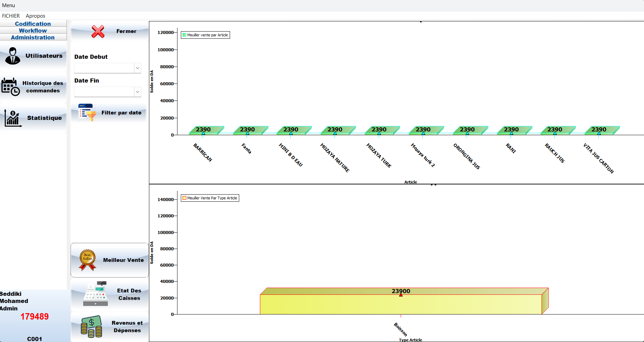Screen dimensions: 644x342
Task: Click the green Meuiller vente par Article legend swatch
Action: [184, 35]
